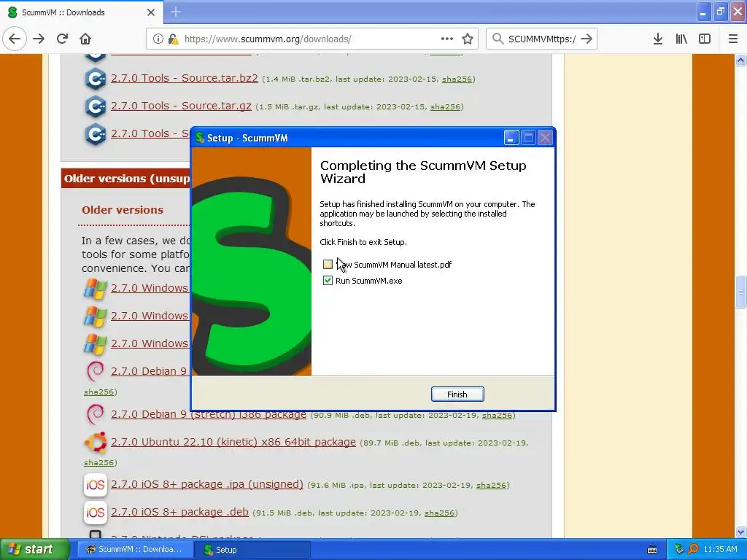Viewport: 747px width, 560px height.
Task: Open 2.7.0 Tools - Source.tar.gz link
Action: 181,106
